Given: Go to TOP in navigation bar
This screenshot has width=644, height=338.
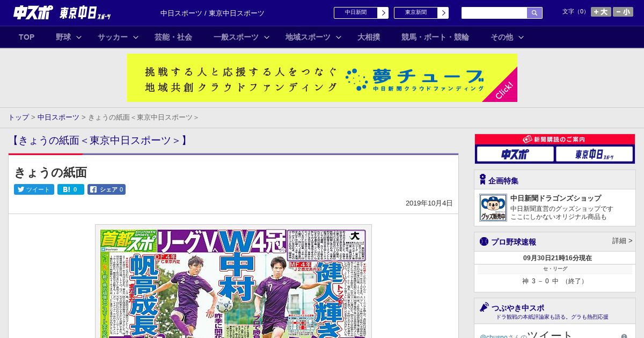Looking at the screenshot, I should (27, 37).
